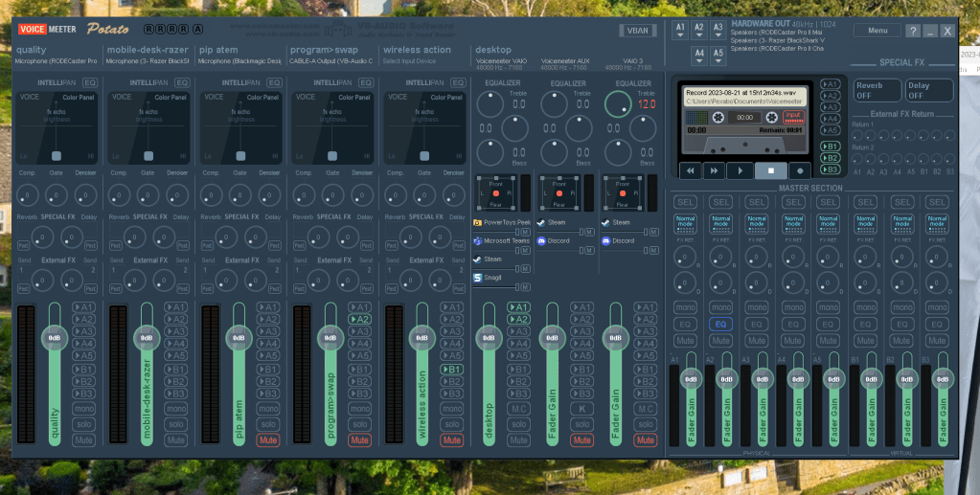Click the red pan dot in the desktop surround panel
This screenshot has height=495, width=980.
click(x=495, y=193)
